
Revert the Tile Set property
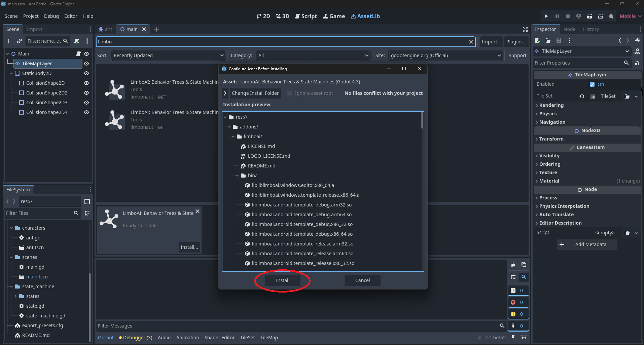582,96
